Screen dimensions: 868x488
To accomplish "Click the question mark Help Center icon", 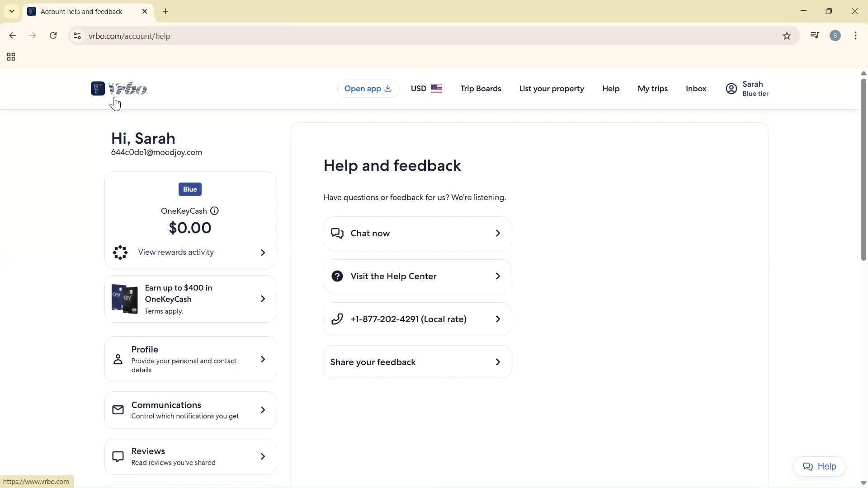I will click(337, 276).
